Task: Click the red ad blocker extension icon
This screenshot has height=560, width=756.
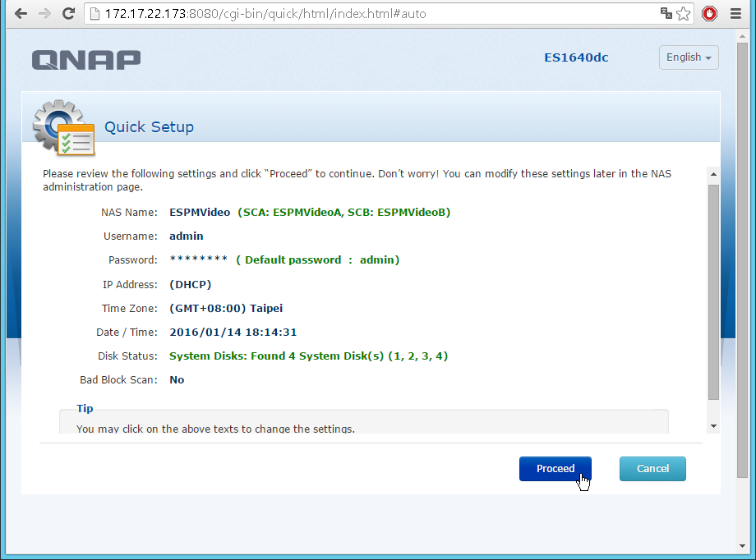Action: [x=709, y=14]
